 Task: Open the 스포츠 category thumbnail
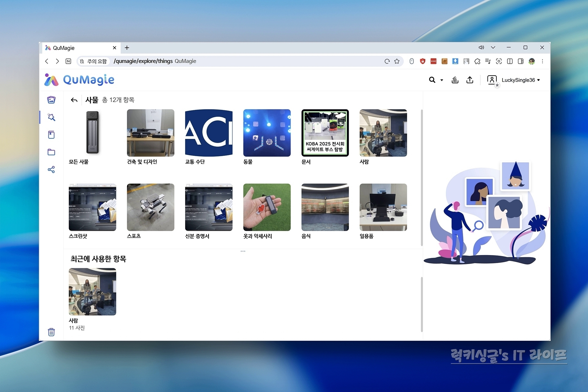(151, 207)
